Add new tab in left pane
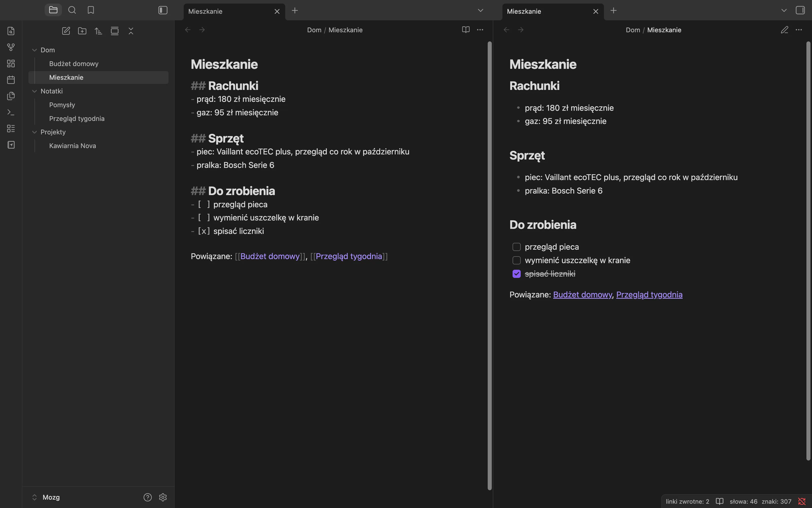 pos(295,10)
